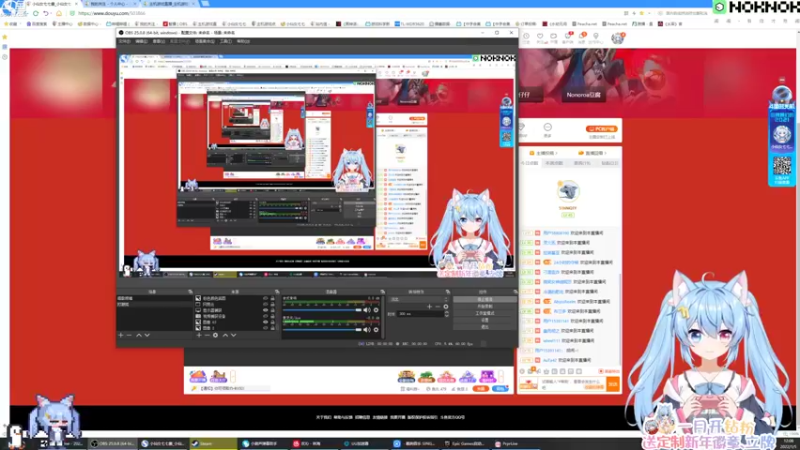Click the QR code in right floating sidebar
The image size is (800, 450).
[782, 166]
